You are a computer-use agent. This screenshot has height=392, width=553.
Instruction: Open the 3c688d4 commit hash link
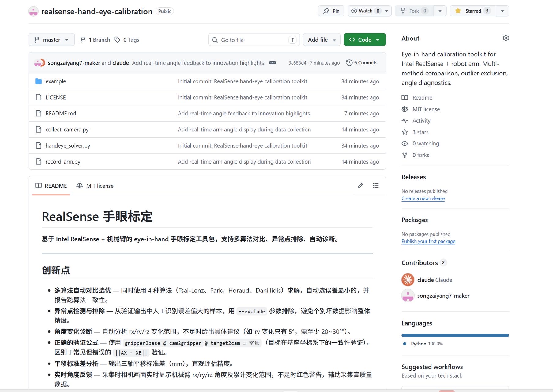(297, 63)
